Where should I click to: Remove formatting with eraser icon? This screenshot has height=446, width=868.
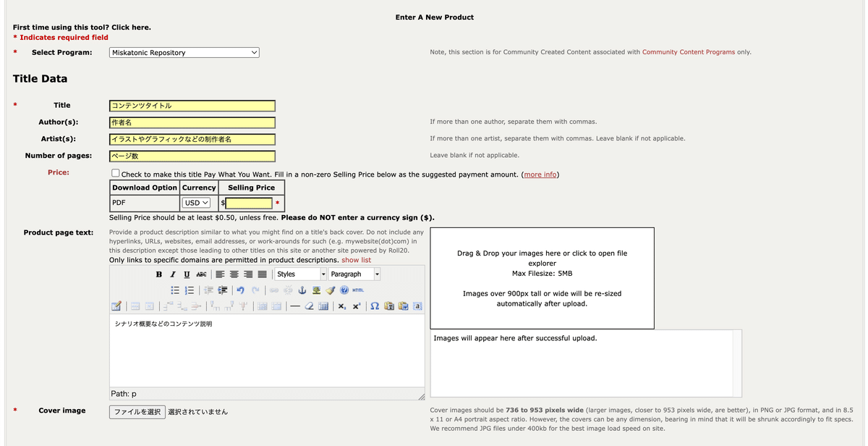[x=310, y=306]
